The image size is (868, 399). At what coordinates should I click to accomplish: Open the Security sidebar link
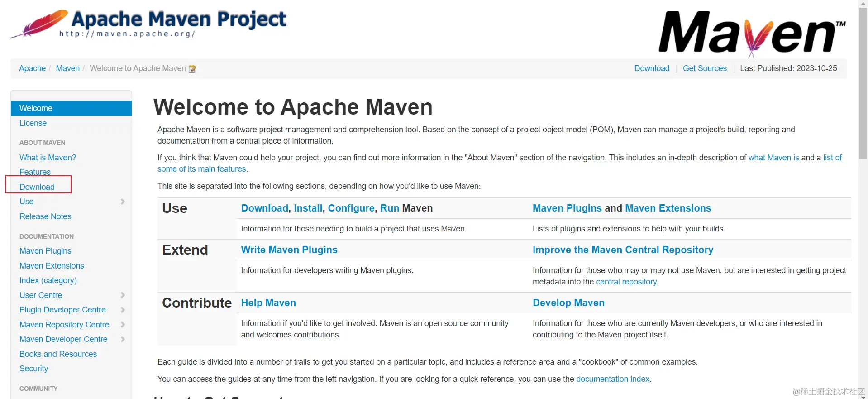(33, 369)
